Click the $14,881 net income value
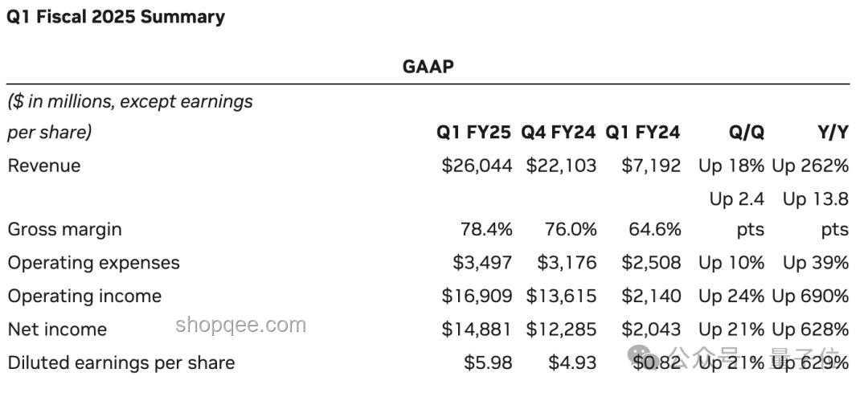 477,330
